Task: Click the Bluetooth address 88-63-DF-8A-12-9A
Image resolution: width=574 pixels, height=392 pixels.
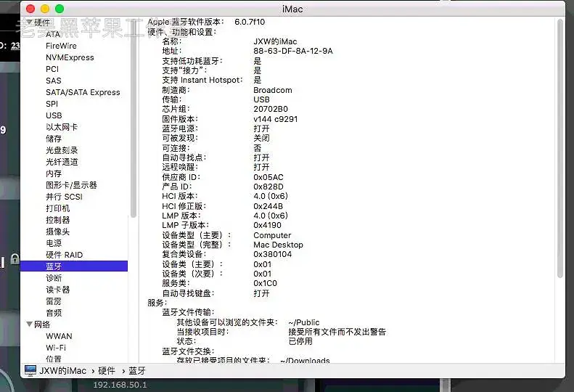Action: tap(293, 51)
